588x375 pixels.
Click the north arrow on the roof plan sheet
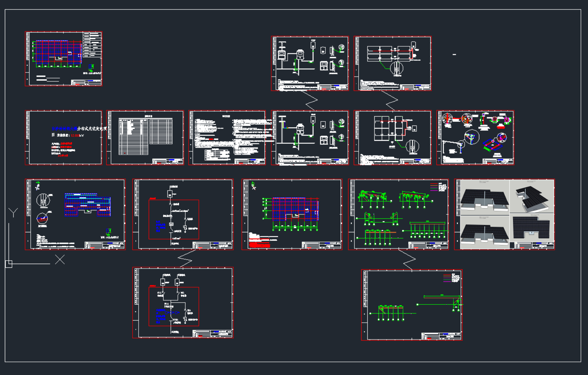(253, 186)
